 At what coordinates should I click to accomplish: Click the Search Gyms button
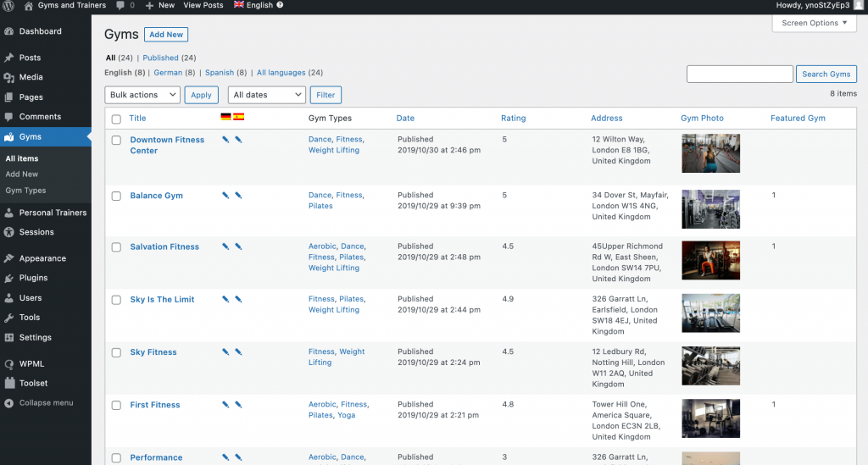click(x=826, y=74)
